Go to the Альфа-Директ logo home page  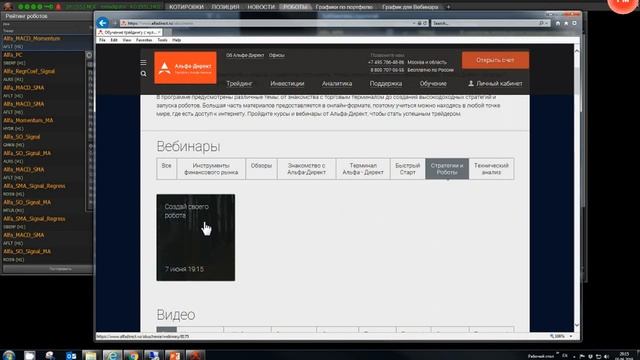(x=185, y=68)
